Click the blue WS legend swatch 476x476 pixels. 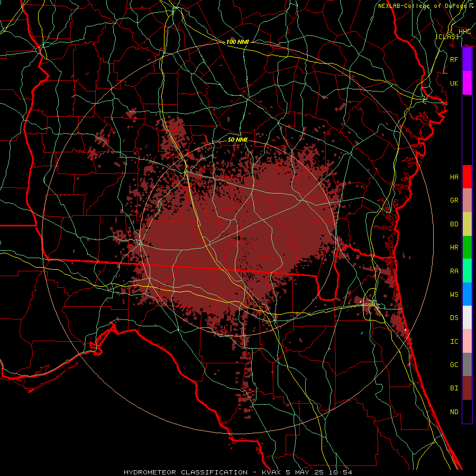click(467, 294)
